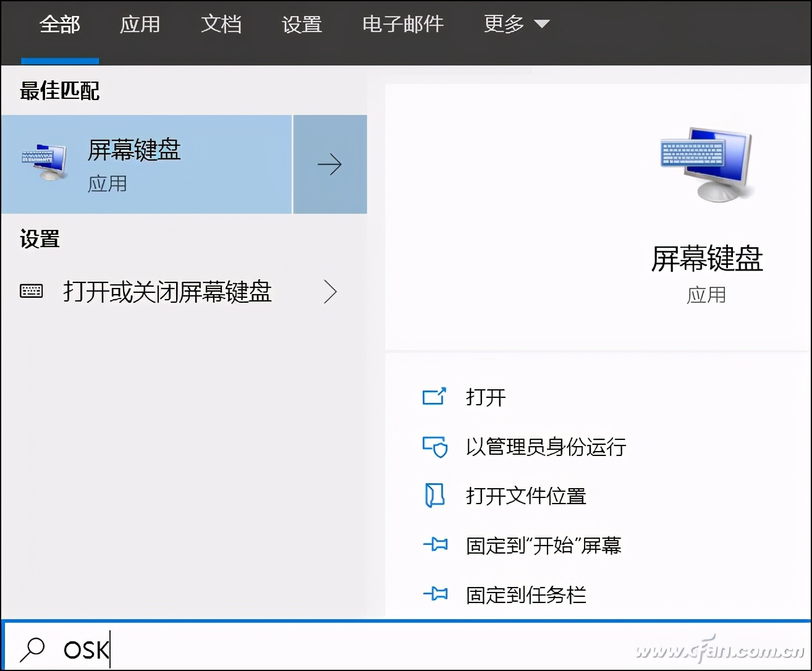The width and height of the screenshot is (812, 671).
Task: Click the on-screen keyboard app icon under 最佳匹配
Action: (x=43, y=162)
